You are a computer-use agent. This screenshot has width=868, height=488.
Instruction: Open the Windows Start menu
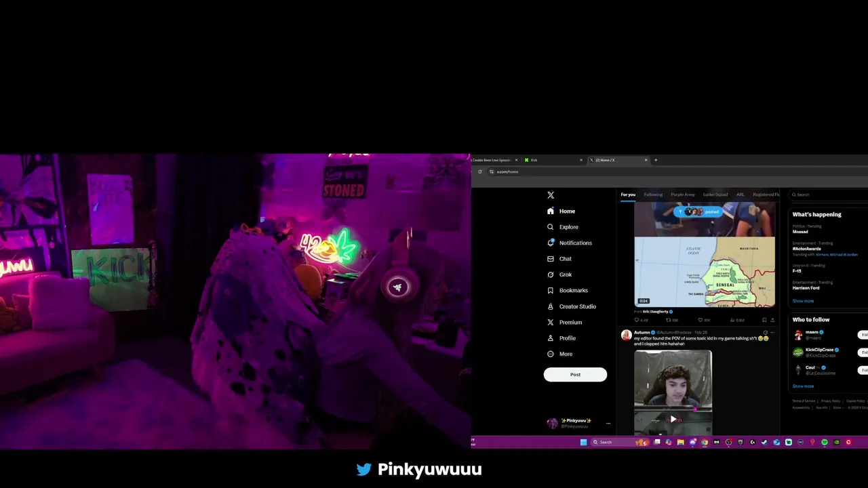tap(583, 443)
